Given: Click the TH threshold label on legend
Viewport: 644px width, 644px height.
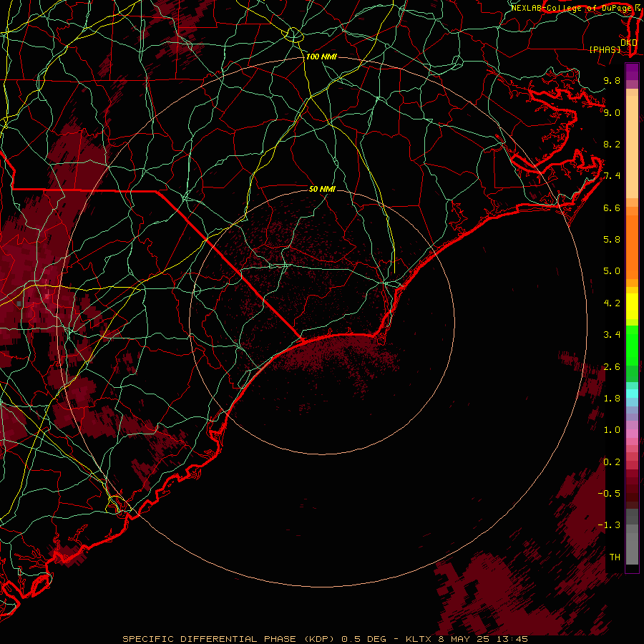Looking at the screenshot, I should (x=615, y=557).
